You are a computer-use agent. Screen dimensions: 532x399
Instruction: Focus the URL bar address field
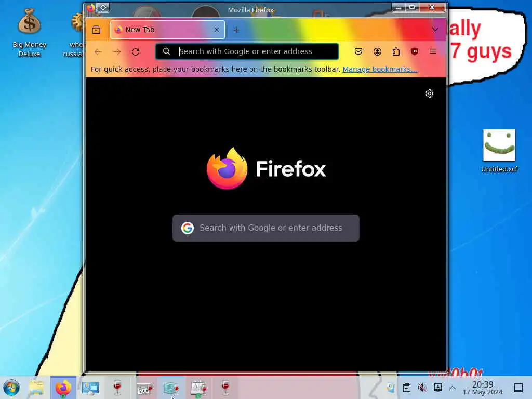(x=247, y=51)
